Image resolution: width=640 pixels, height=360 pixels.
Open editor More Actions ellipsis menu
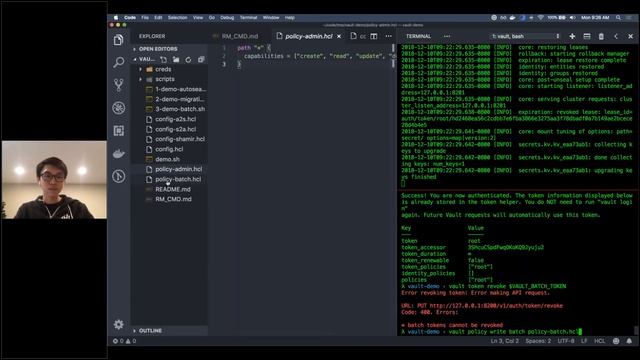[x=389, y=36]
